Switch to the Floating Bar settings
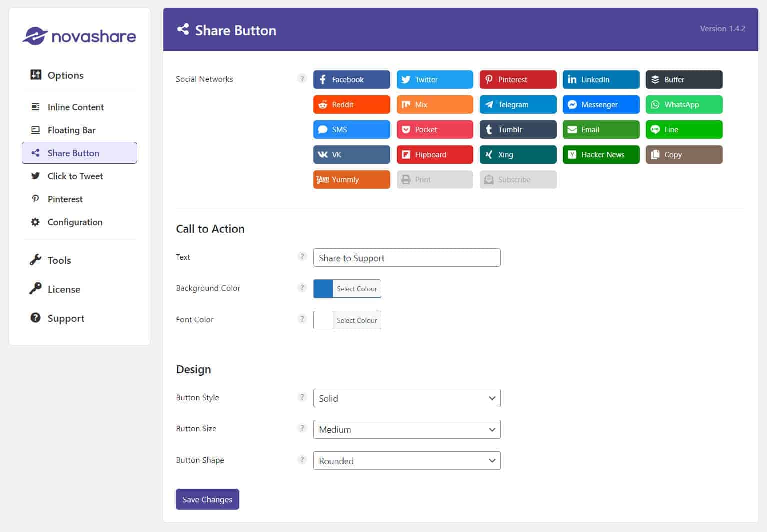The width and height of the screenshot is (767, 532). pos(71,130)
